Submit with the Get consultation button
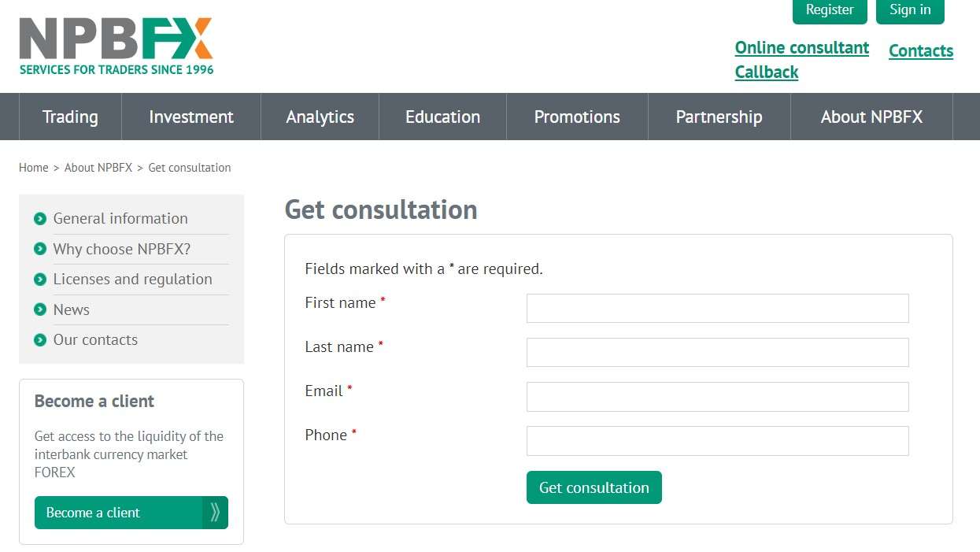 point(594,487)
